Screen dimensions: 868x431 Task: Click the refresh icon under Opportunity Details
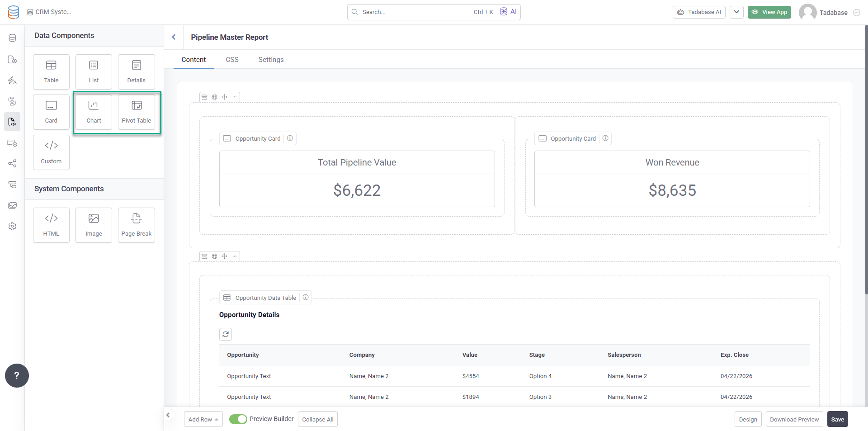[226, 334]
